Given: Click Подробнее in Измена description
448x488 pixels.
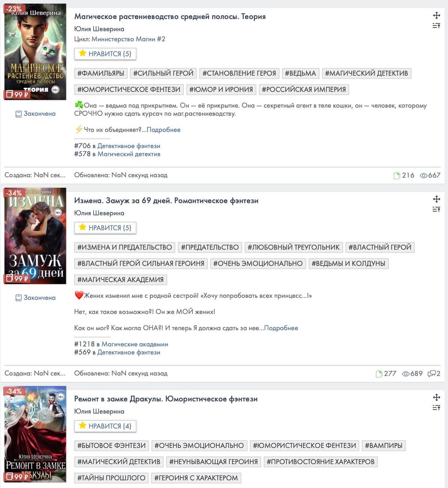Looking at the screenshot, I should [281, 328].
